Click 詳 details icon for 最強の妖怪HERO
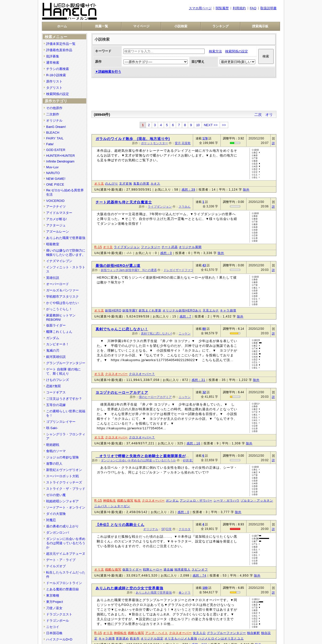The width and height of the screenshot is (322, 644). (x=273, y=270)
